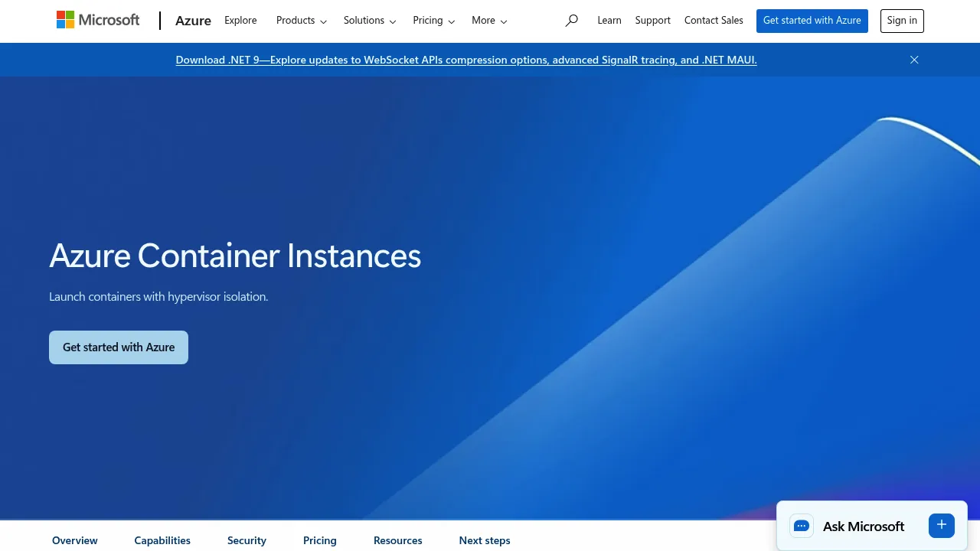Click the hero Get started with Azure button

click(x=119, y=347)
